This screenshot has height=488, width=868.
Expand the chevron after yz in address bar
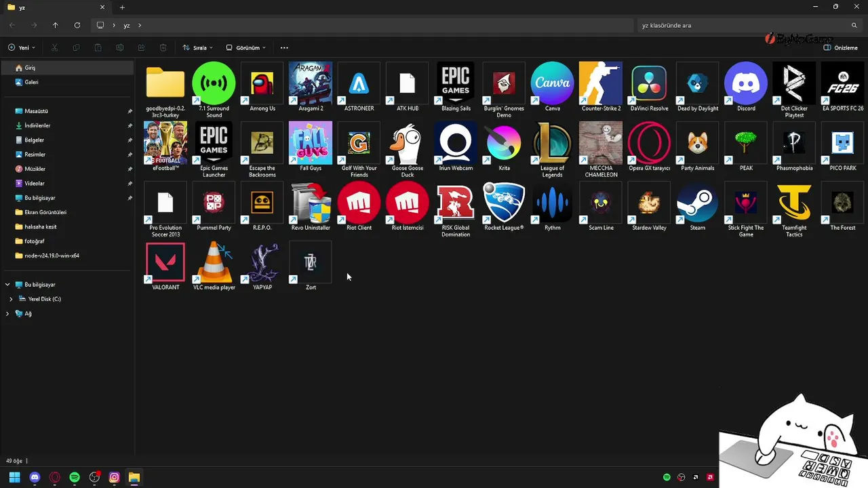tap(140, 25)
